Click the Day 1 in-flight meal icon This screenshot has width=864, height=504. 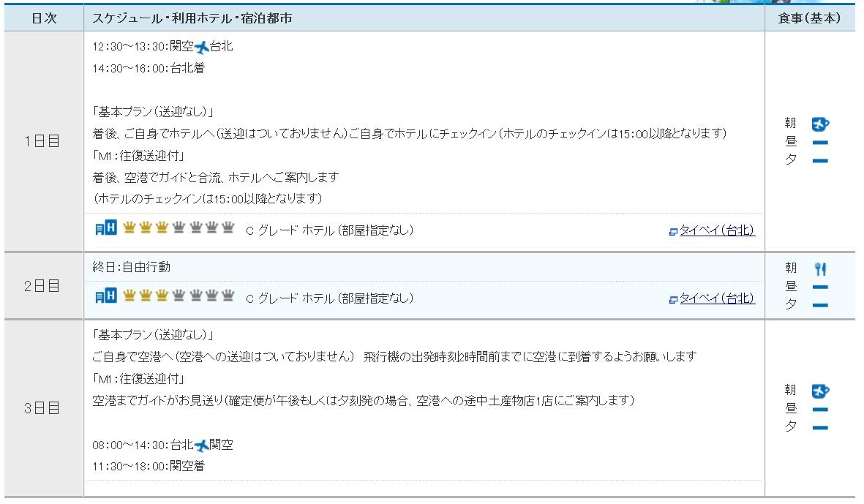(x=821, y=124)
